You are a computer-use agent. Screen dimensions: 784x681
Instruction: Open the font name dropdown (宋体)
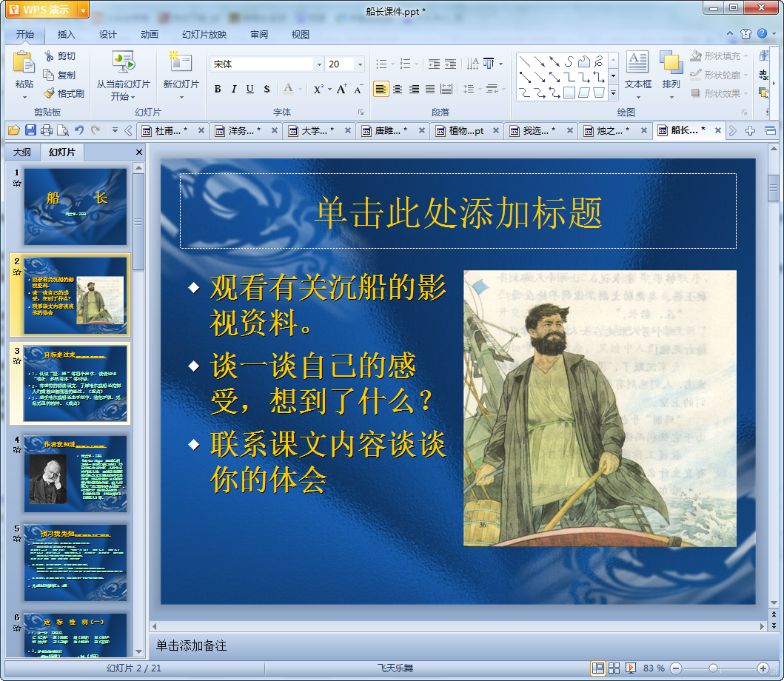[319, 64]
